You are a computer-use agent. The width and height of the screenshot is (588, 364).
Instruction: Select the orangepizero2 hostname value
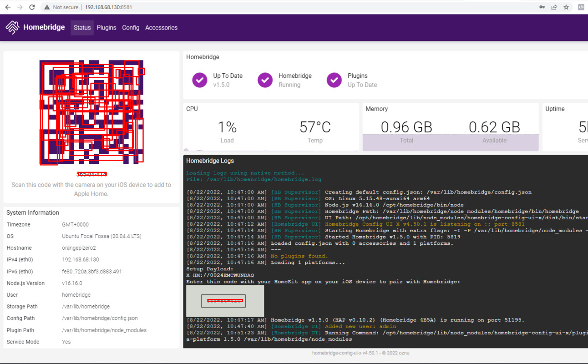coord(79,248)
